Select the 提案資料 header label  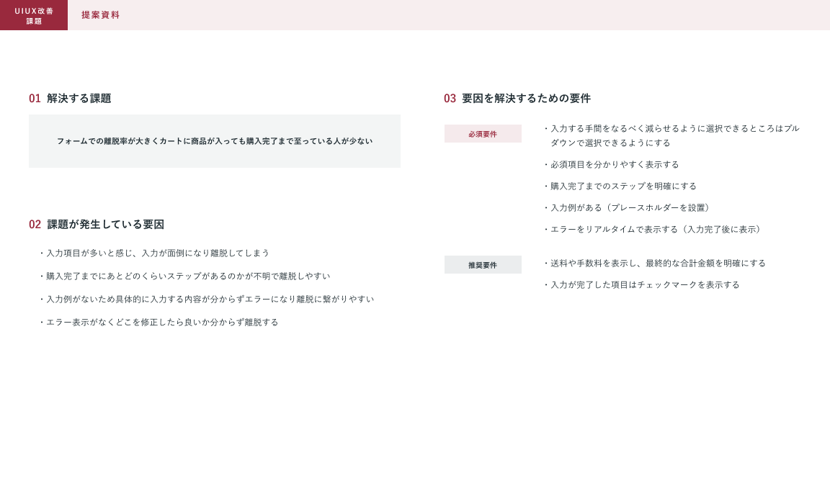pos(100,15)
